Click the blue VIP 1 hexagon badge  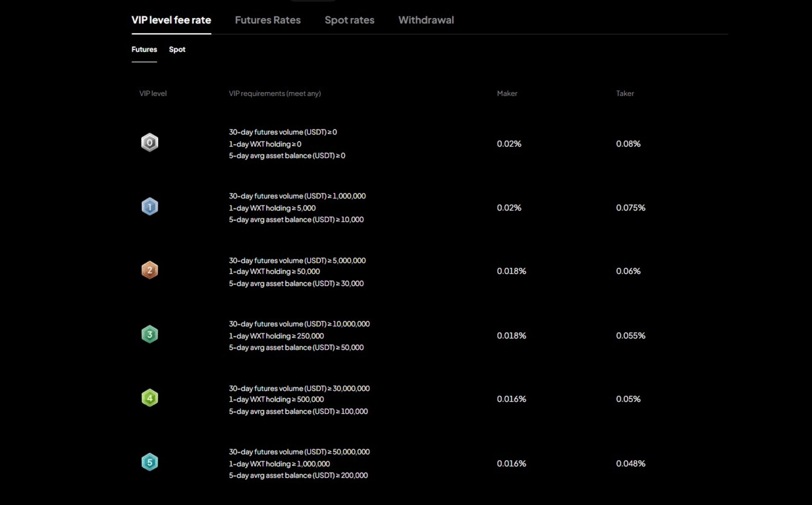150,206
